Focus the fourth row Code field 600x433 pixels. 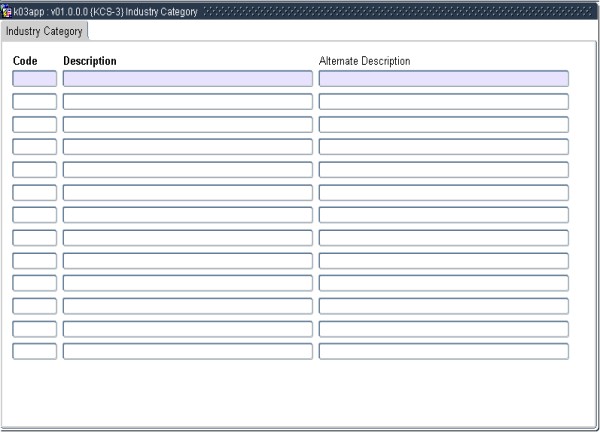pyautogui.click(x=35, y=147)
